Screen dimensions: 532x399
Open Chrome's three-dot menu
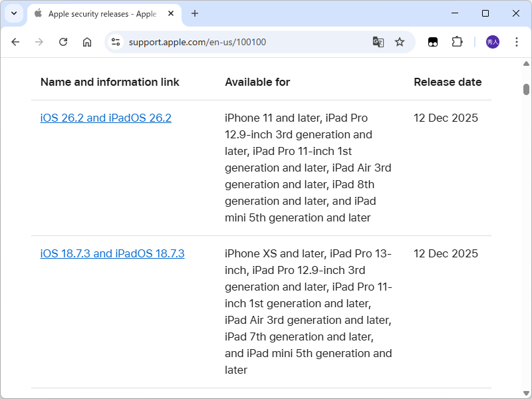[x=517, y=41]
